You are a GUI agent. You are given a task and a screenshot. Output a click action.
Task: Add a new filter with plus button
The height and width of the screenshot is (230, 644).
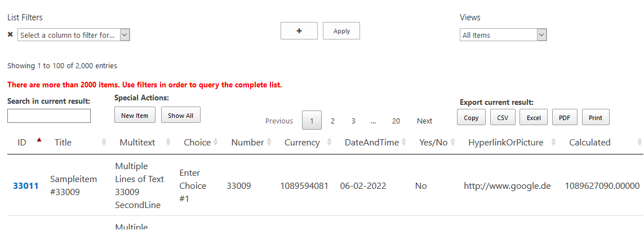click(x=299, y=31)
